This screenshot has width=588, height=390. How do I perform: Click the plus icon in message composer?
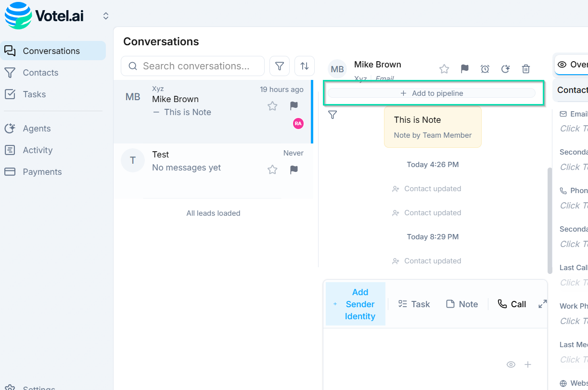(528, 364)
